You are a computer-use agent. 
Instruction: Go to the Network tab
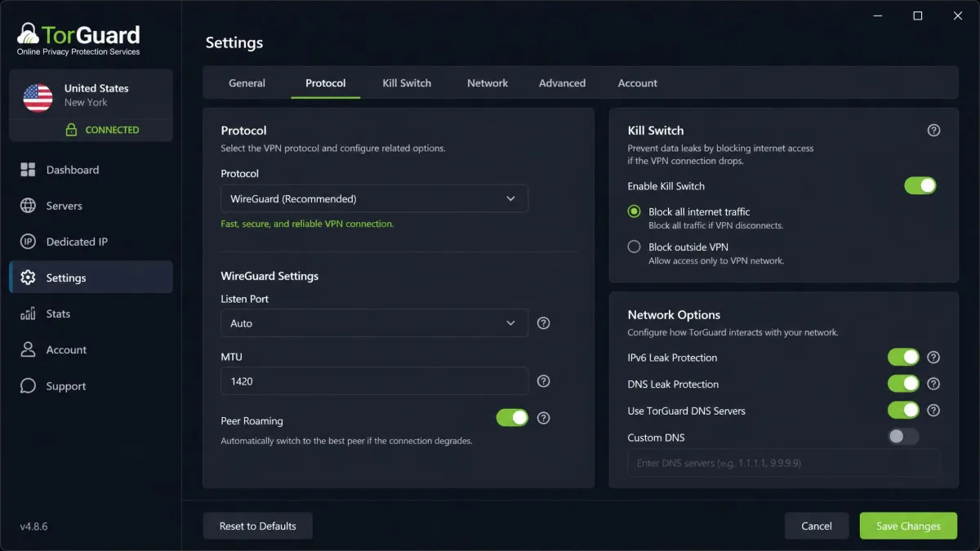tap(488, 83)
